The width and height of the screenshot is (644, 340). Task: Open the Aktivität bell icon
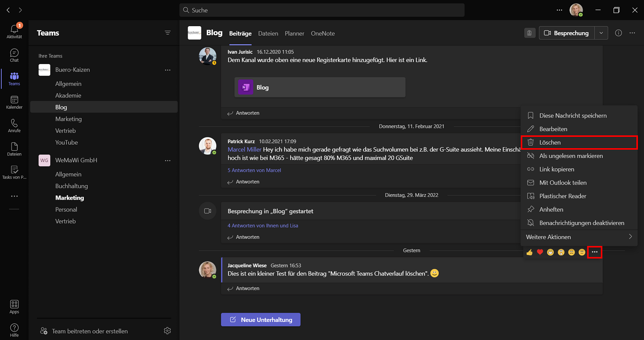[14, 29]
